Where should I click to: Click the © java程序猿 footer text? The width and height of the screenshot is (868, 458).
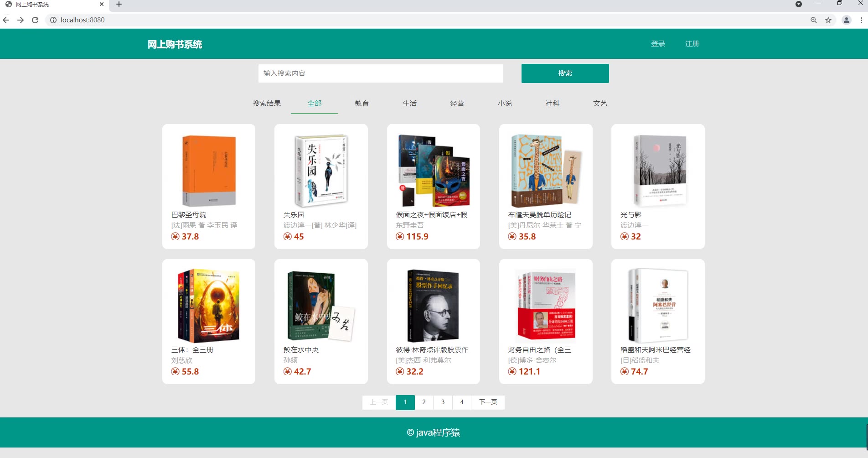pos(434,432)
